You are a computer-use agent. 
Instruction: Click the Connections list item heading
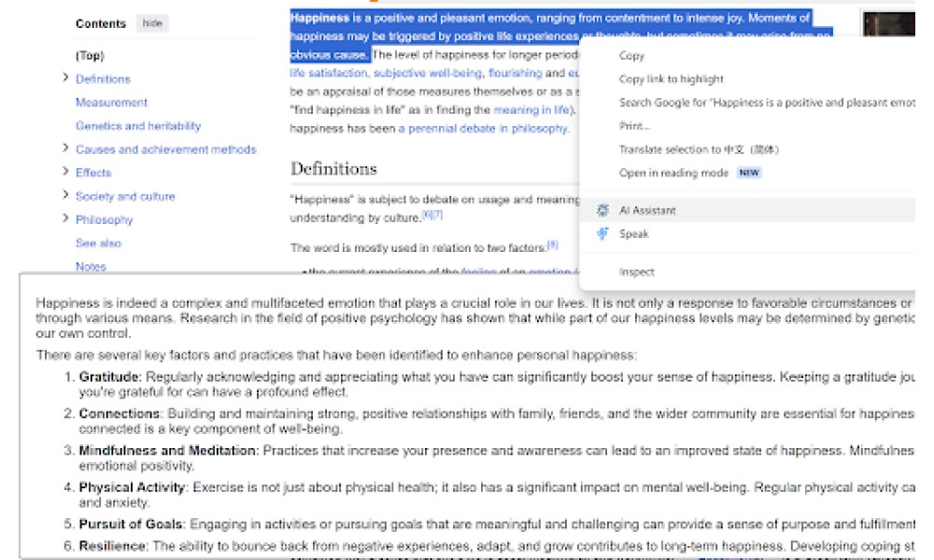coord(120,413)
